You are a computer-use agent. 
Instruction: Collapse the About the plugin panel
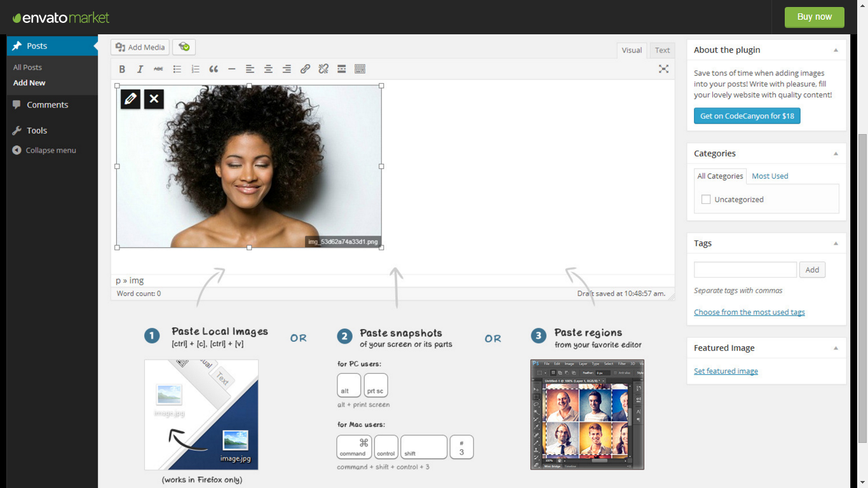(836, 50)
